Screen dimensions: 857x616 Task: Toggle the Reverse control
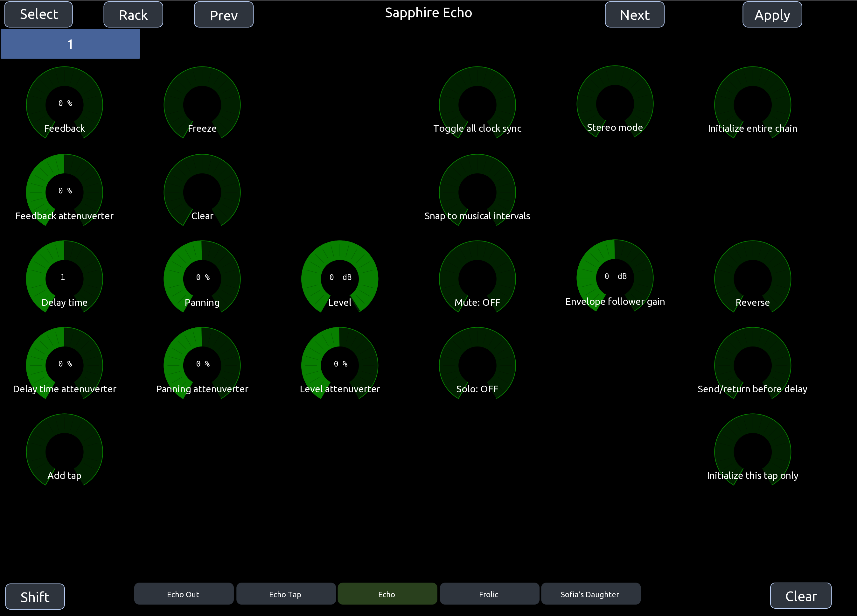(752, 278)
